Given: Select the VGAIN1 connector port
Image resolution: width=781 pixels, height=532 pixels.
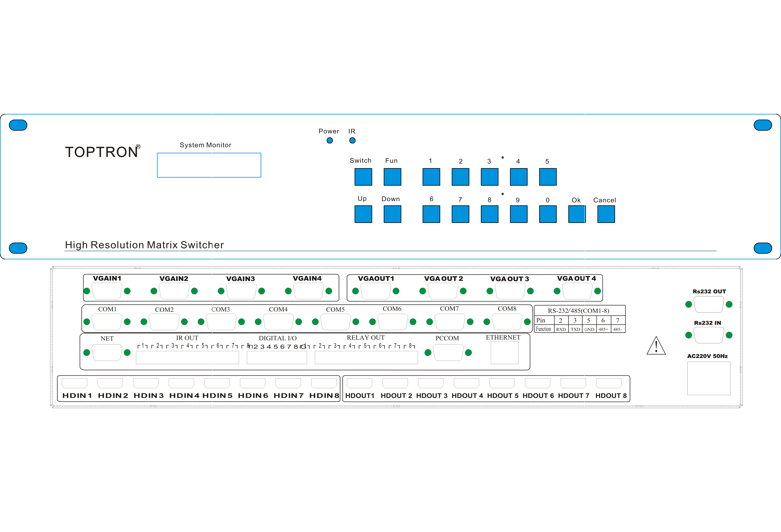Looking at the screenshot, I should (107, 291).
